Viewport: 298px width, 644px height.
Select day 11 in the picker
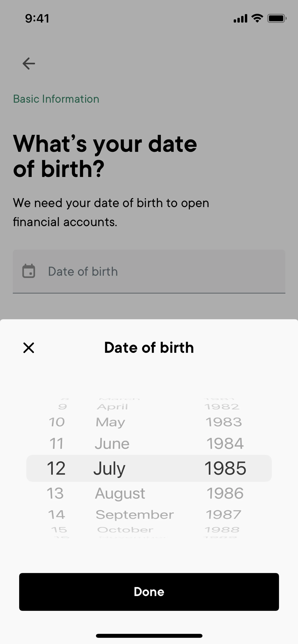[x=56, y=444]
